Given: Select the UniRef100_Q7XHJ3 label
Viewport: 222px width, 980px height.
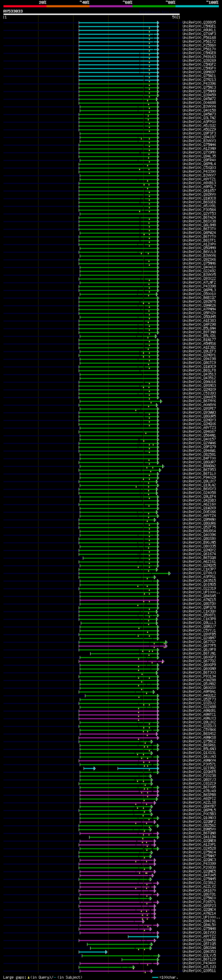Looking at the screenshot, I should pos(199,573).
